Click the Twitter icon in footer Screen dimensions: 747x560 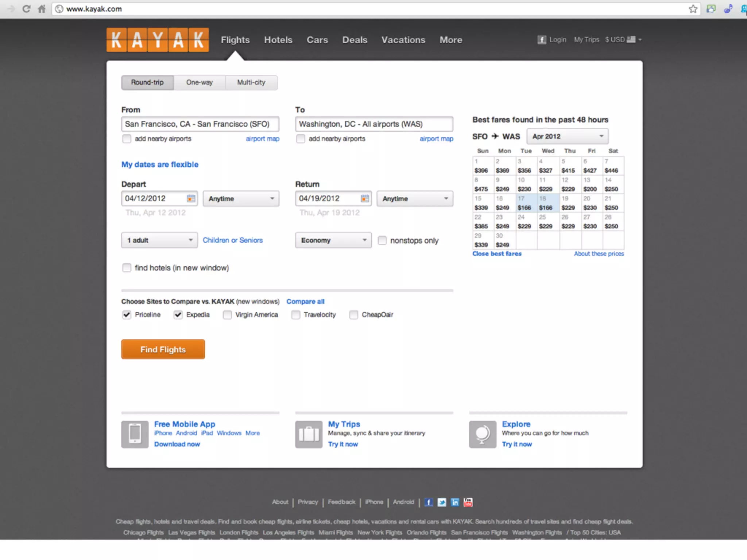(x=442, y=502)
